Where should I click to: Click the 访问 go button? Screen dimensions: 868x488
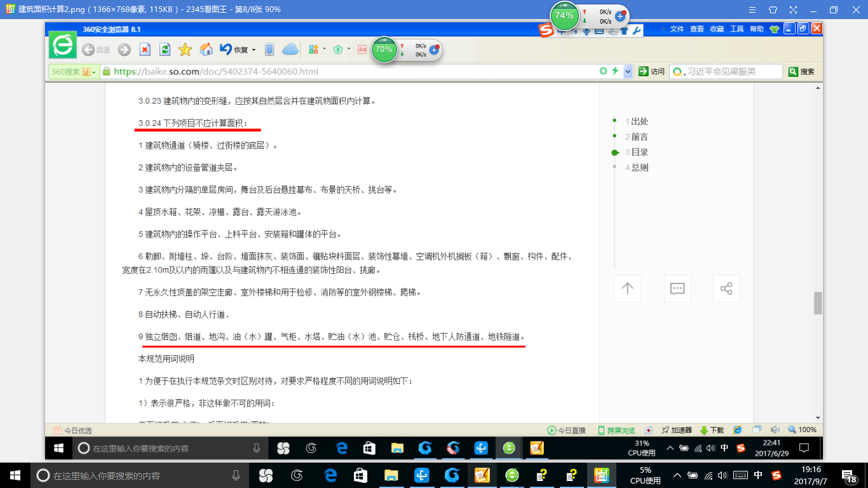(652, 72)
